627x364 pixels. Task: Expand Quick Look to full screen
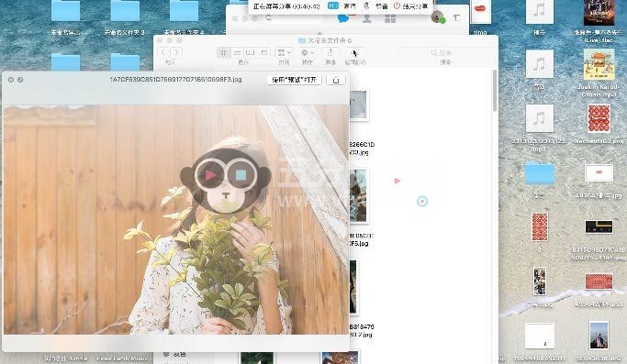click(x=20, y=80)
